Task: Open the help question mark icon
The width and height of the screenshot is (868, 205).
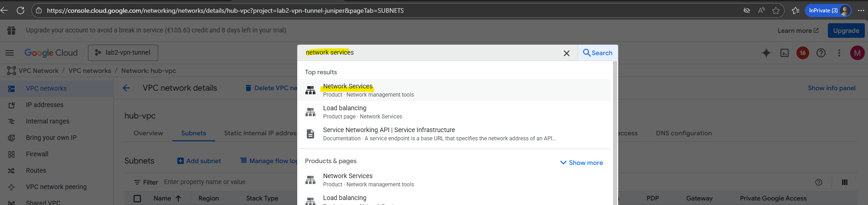Action: (x=821, y=53)
